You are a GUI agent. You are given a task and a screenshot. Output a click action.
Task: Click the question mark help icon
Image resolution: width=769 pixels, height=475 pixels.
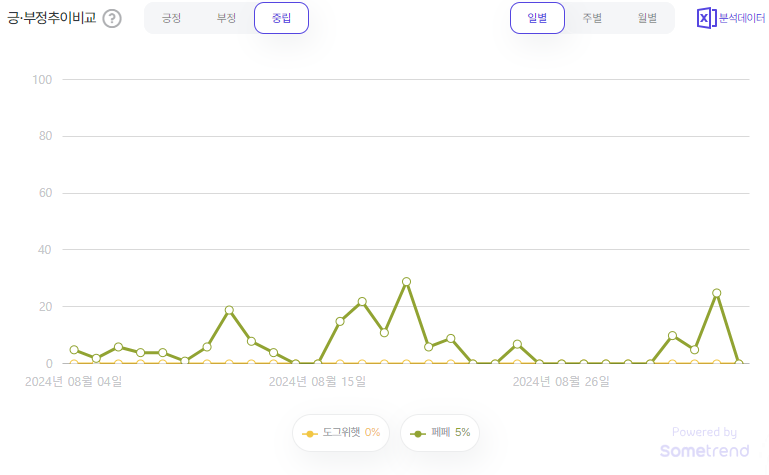tap(112, 19)
